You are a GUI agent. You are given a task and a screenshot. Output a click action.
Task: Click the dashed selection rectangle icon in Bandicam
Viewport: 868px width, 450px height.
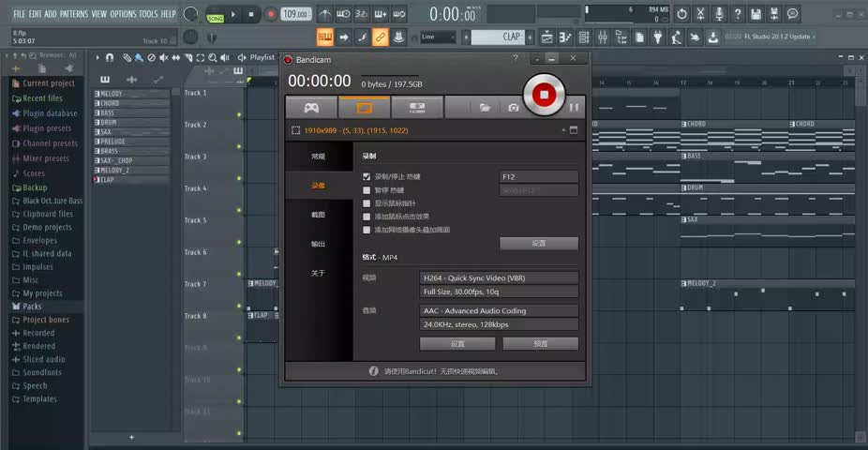point(295,130)
